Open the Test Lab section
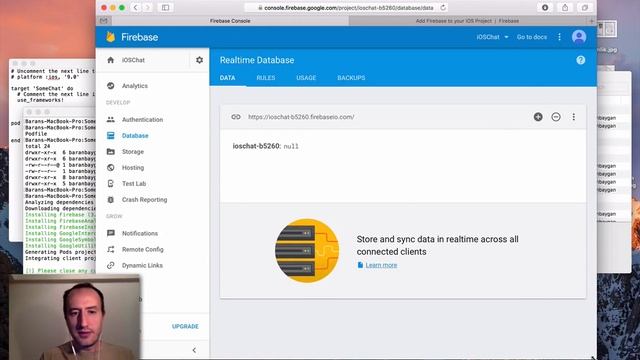This screenshot has height=360, width=640. pos(134,184)
